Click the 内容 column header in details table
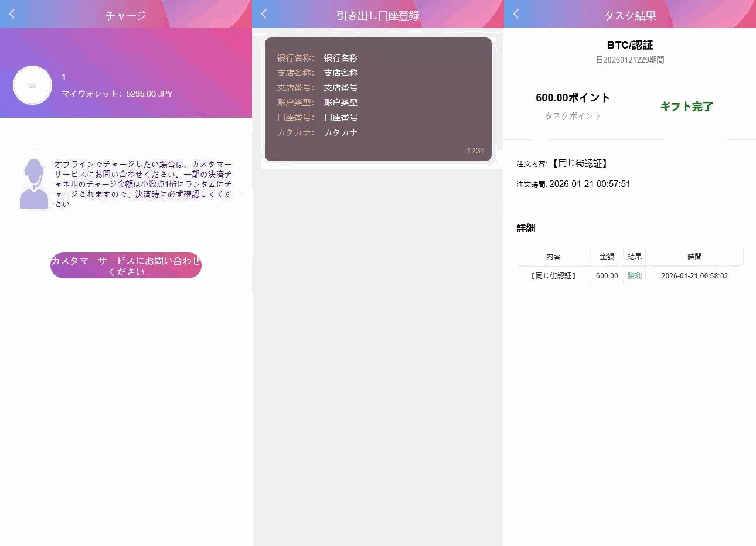Viewport: 756px width, 546px height. tap(553, 256)
